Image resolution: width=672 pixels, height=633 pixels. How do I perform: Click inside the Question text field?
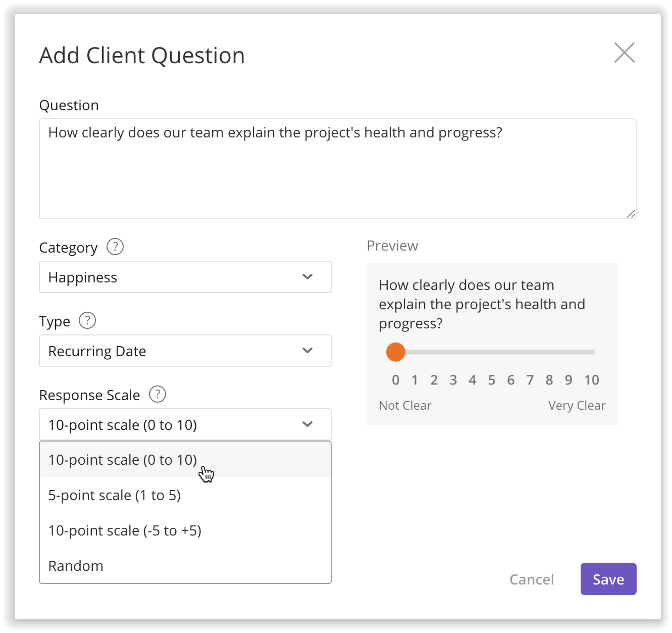338,167
